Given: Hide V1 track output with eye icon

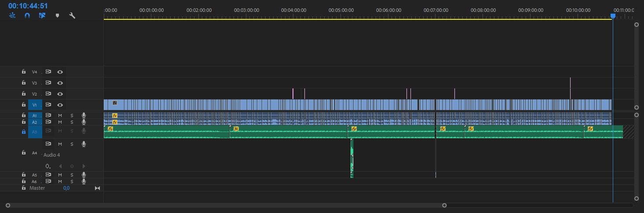Looking at the screenshot, I should 60,105.
